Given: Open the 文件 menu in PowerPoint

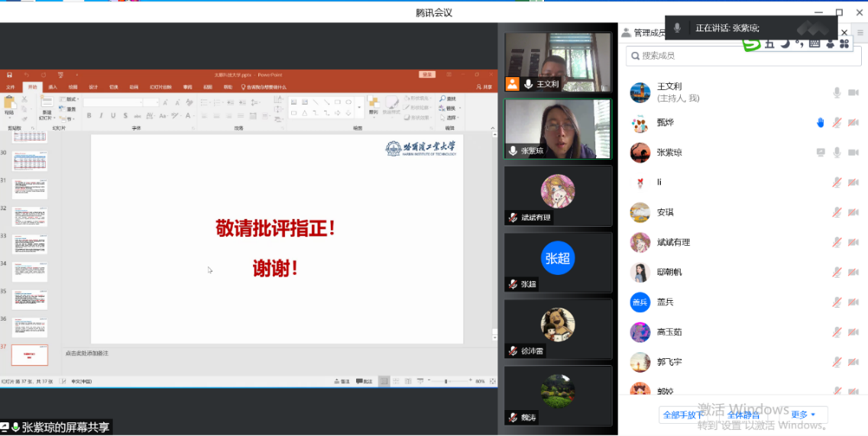Looking at the screenshot, I should click(x=11, y=87).
